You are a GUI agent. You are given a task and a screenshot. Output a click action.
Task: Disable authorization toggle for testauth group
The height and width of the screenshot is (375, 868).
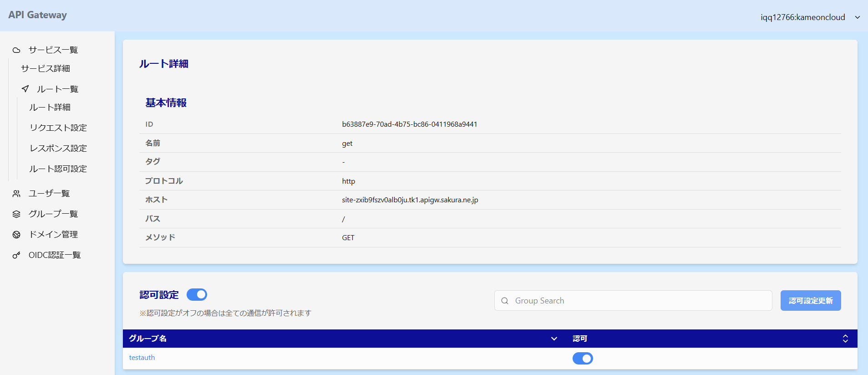coord(582,359)
